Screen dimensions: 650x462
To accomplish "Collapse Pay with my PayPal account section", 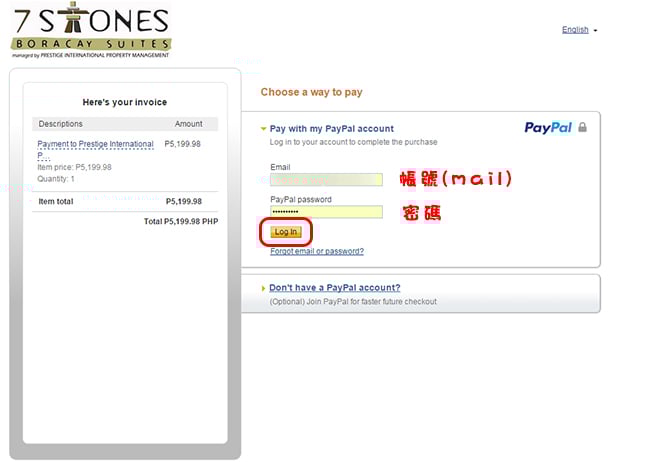I will coord(263,129).
